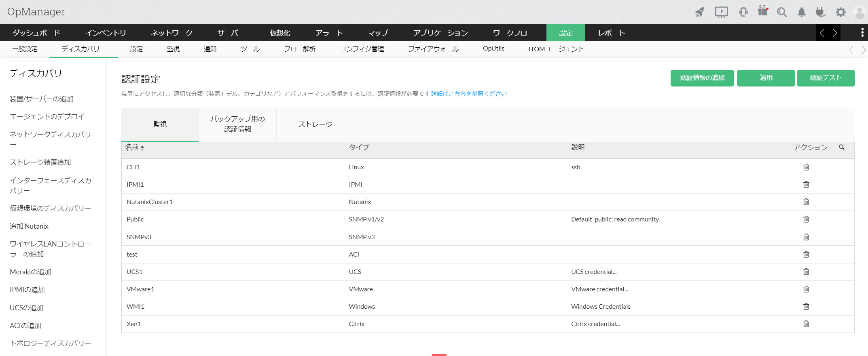Open 装置/サーバーの追加 in sidebar
This screenshot has height=356, width=868.
tap(42, 99)
